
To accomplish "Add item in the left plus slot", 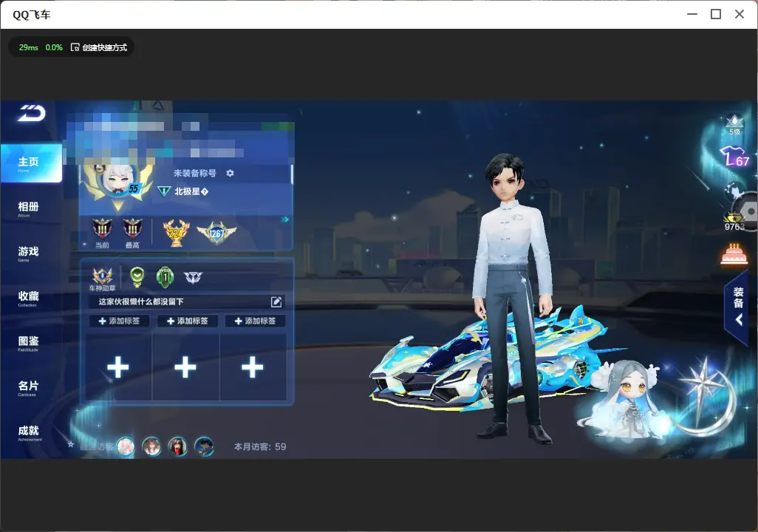I will [118, 367].
